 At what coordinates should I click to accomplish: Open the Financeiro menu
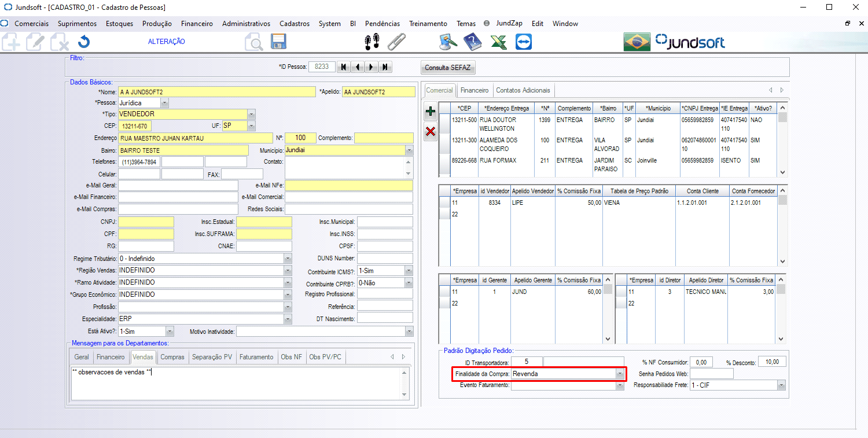click(x=197, y=24)
